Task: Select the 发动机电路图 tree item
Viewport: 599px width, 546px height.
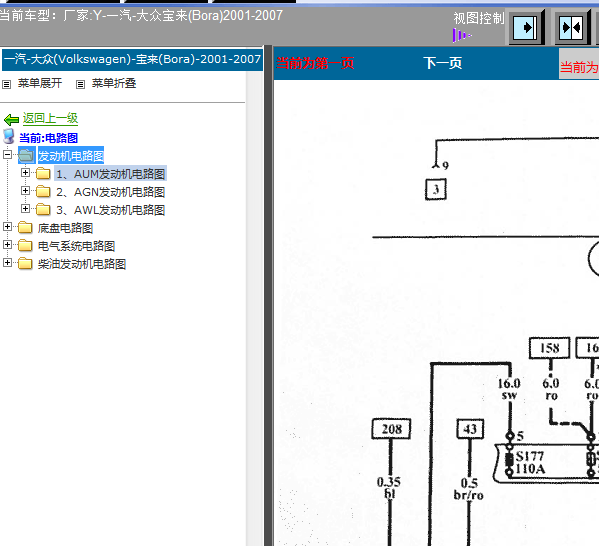Action: click(x=71, y=156)
